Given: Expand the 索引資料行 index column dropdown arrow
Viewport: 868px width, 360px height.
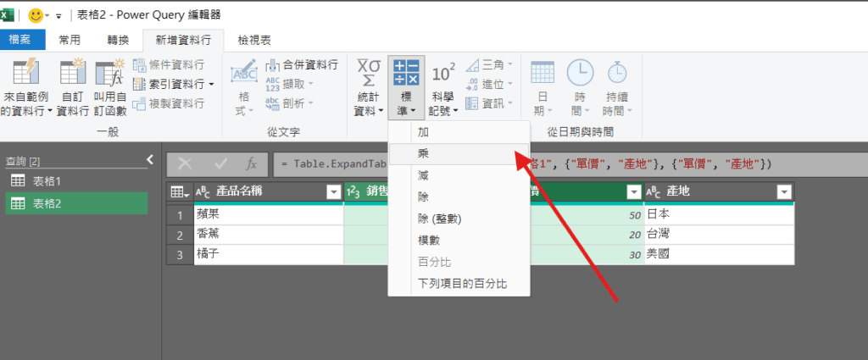Looking at the screenshot, I should pos(211,84).
